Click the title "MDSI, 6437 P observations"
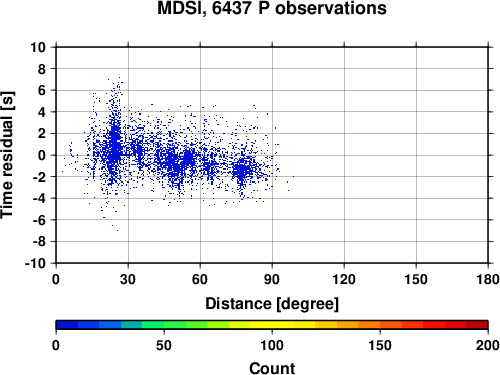Viewport: 500px width, 375px height. (x=272, y=8)
